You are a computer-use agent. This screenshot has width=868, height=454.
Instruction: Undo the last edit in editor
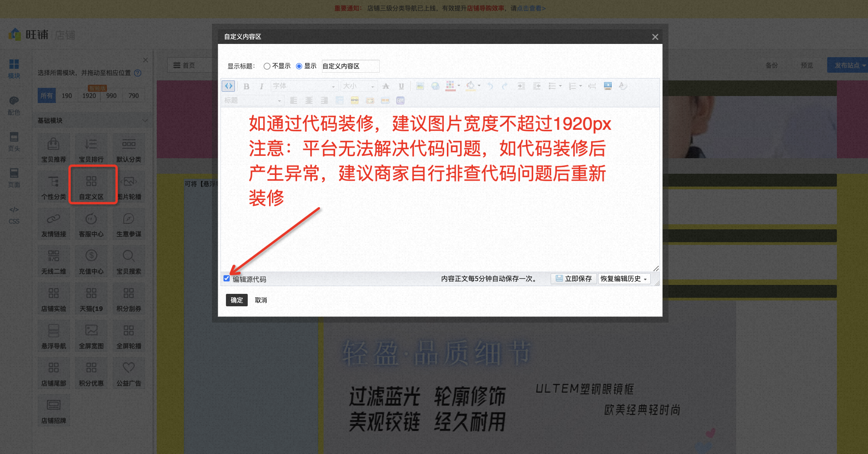(x=490, y=86)
